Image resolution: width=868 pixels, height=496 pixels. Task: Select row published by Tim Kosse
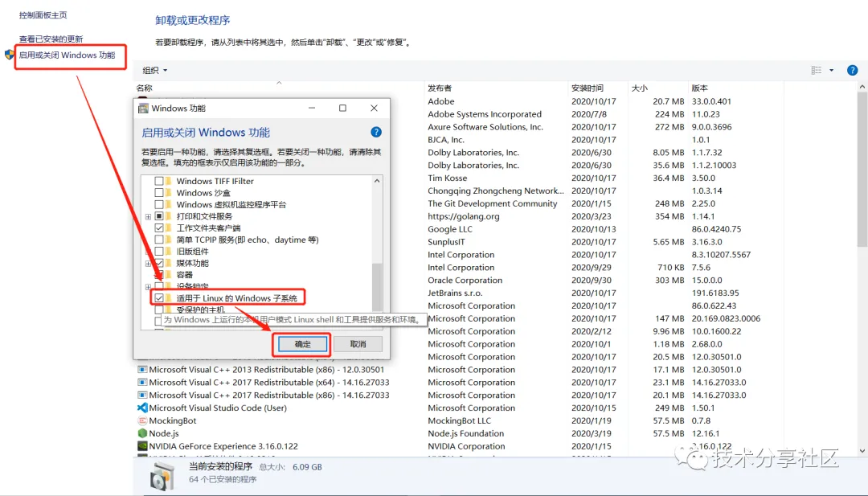coord(448,178)
